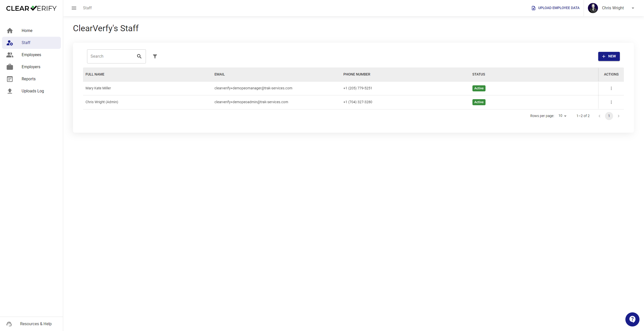Image resolution: width=644 pixels, height=331 pixels.
Task: Click Chris Wright's profile avatar
Action: [593, 8]
